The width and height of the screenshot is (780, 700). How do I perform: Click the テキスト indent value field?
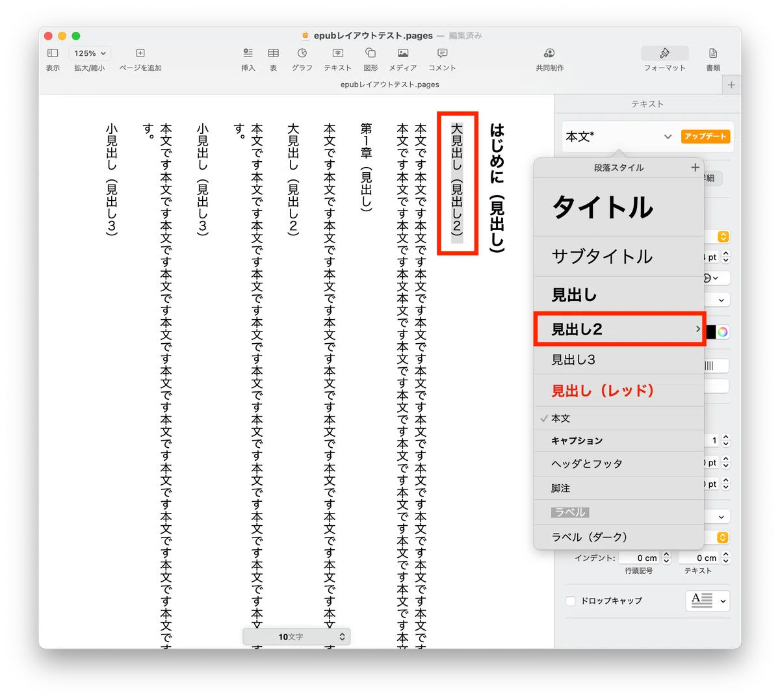pyautogui.click(x=699, y=558)
